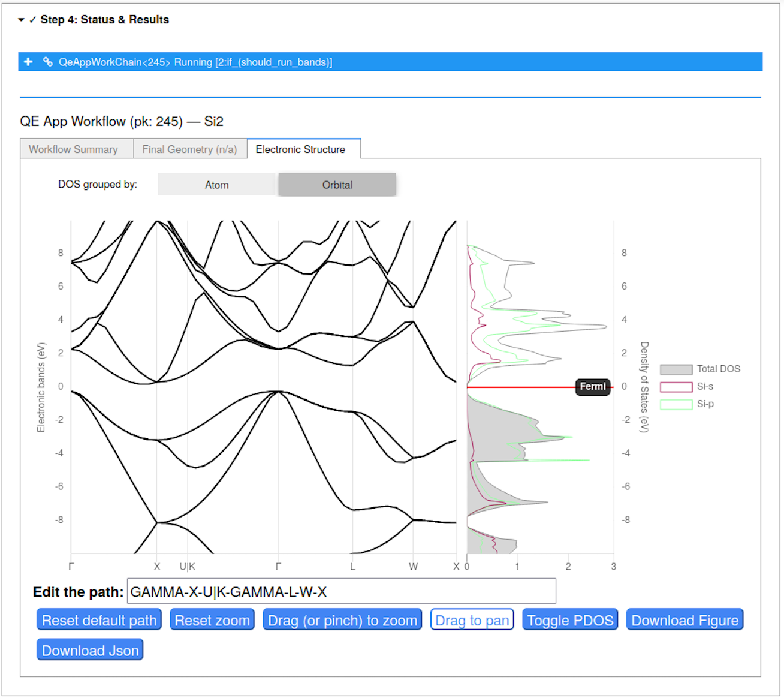This screenshot has width=784, height=698.
Task: Switch to Final Geometry (n/a) tab
Action: [x=189, y=149]
